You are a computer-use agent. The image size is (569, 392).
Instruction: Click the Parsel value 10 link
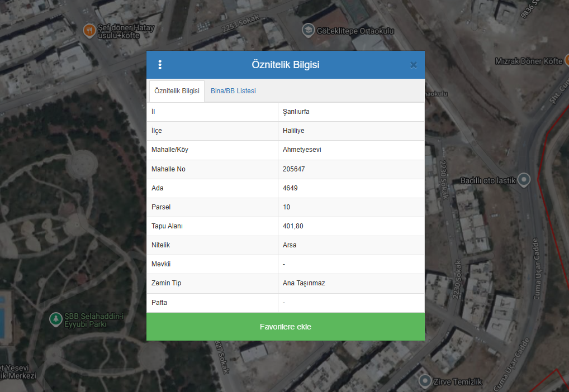287,207
